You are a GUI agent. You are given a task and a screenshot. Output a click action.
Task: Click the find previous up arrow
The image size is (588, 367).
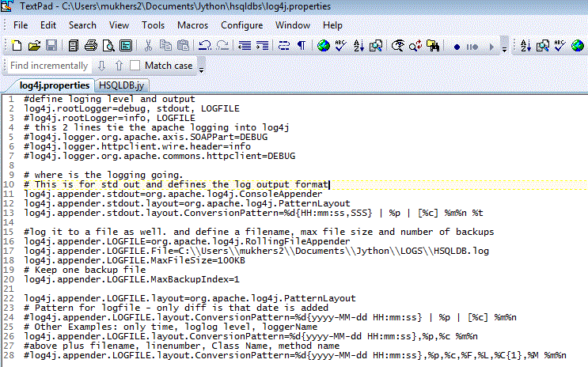point(119,66)
